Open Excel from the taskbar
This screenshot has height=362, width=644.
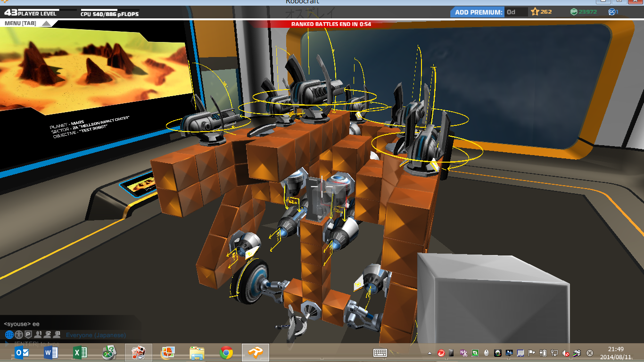(80, 353)
